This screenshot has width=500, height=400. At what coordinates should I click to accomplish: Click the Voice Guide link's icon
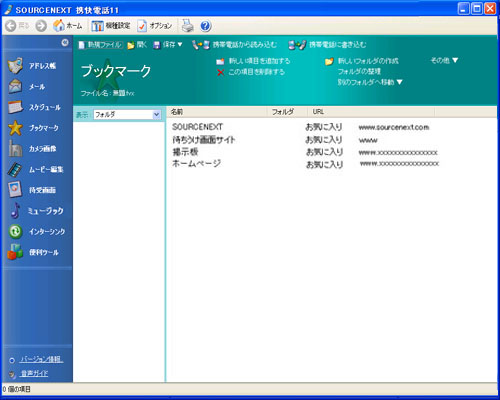[x=12, y=374]
